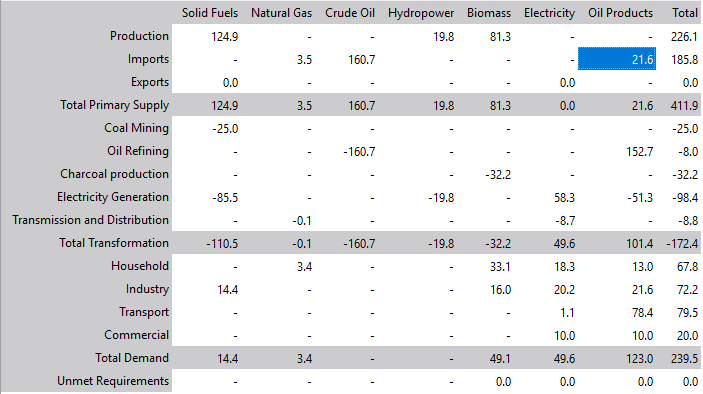The width and height of the screenshot is (703, 394).
Task: Click the Transmission and Distribution row label
Action: [x=91, y=220]
